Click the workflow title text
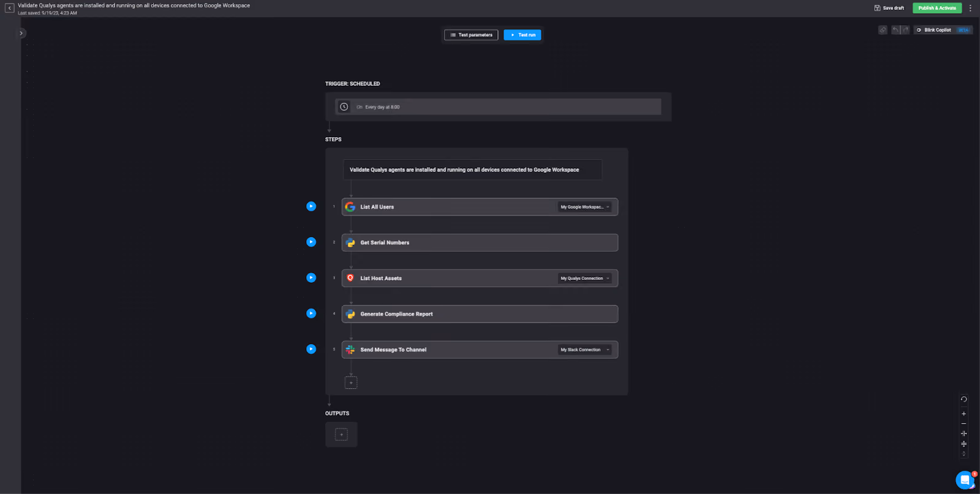 134,6
